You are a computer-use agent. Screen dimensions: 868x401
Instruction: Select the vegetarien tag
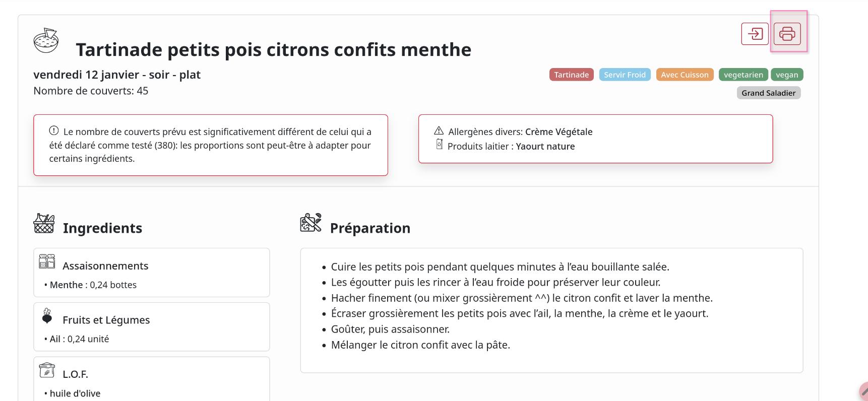743,75
